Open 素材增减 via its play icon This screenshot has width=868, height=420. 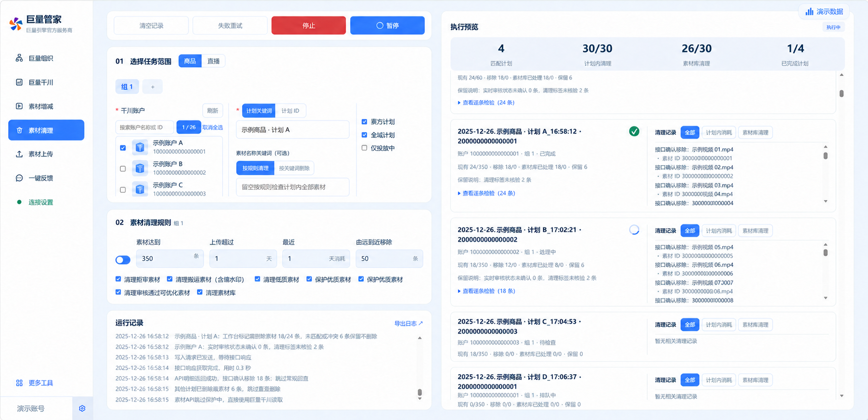point(19,106)
